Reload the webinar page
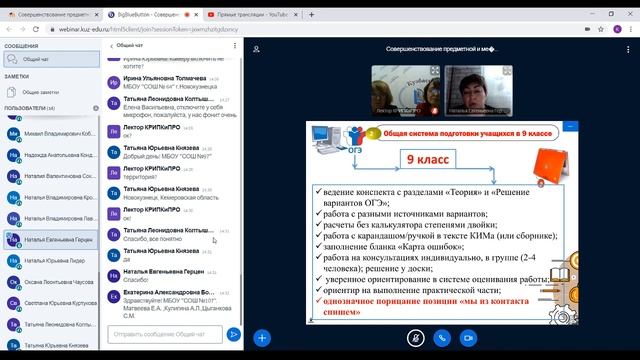 tap(36, 29)
